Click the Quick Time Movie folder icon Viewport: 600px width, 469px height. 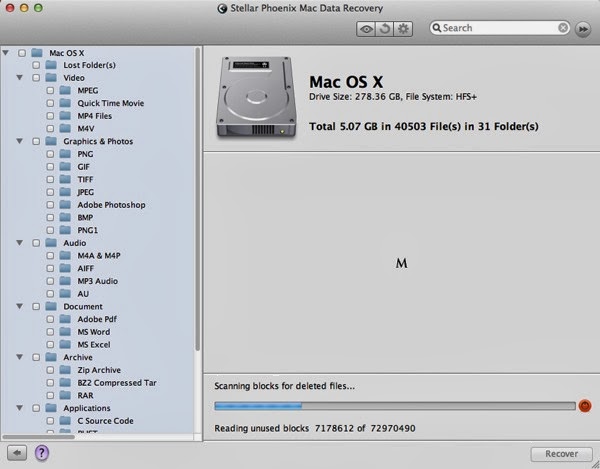click(65, 103)
